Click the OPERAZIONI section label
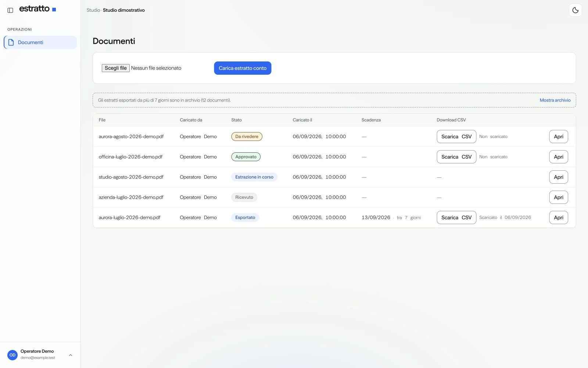Image resolution: width=588 pixels, height=368 pixels. tap(19, 29)
